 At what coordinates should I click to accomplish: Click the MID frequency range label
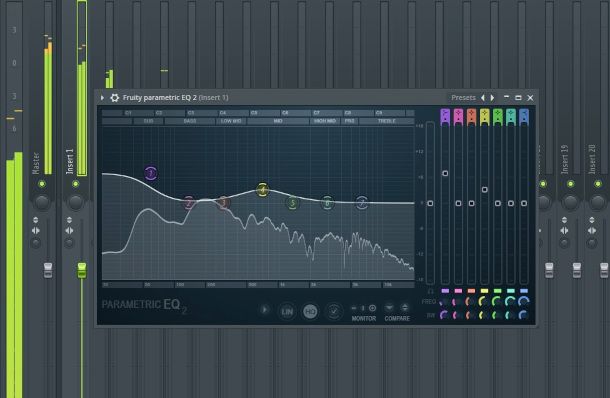[x=278, y=121]
